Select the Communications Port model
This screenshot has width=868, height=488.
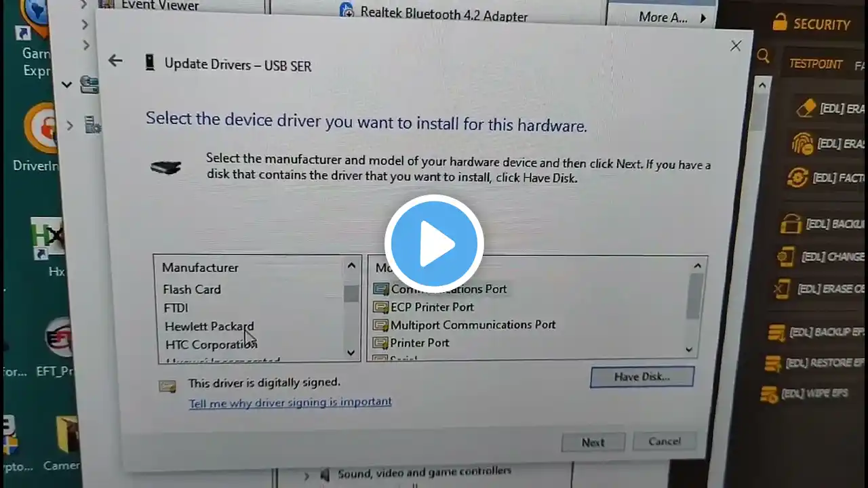tap(440, 289)
